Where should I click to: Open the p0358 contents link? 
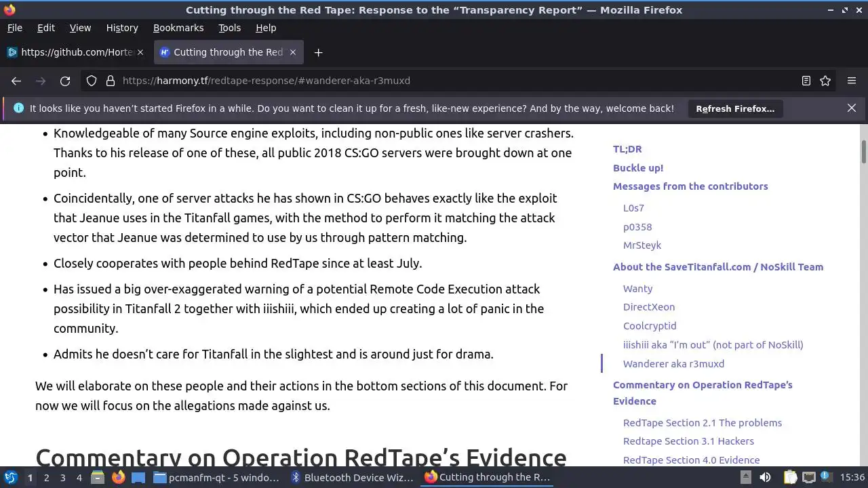[x=637, y=227]
